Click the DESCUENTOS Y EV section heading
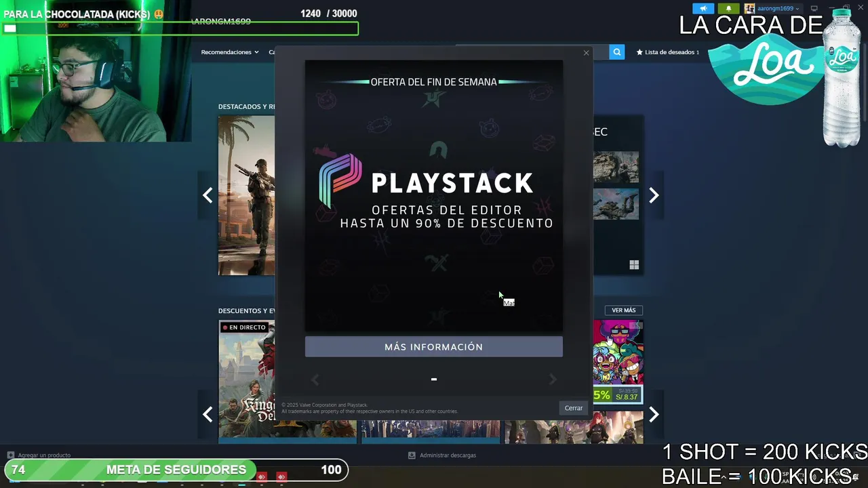This screenshot has height=488, width=868. 246,310
